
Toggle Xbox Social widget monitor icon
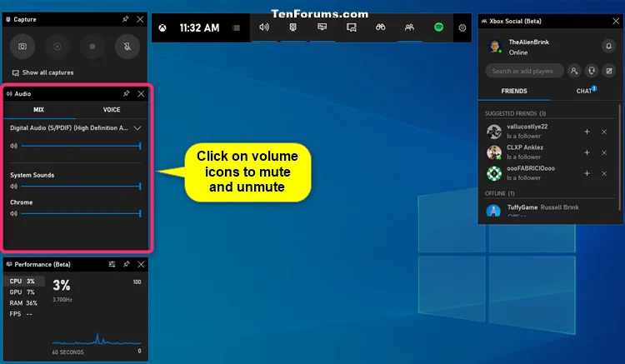(351, 27)
